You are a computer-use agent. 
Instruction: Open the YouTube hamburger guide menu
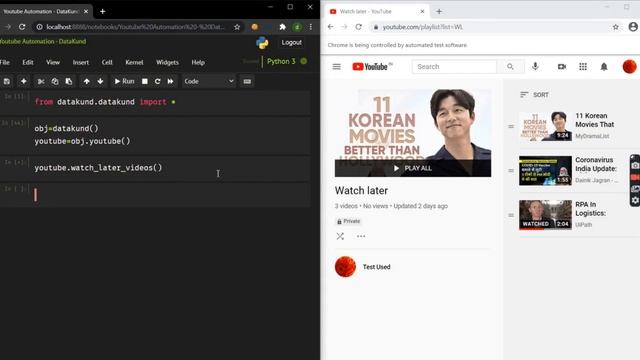[336, 67]
